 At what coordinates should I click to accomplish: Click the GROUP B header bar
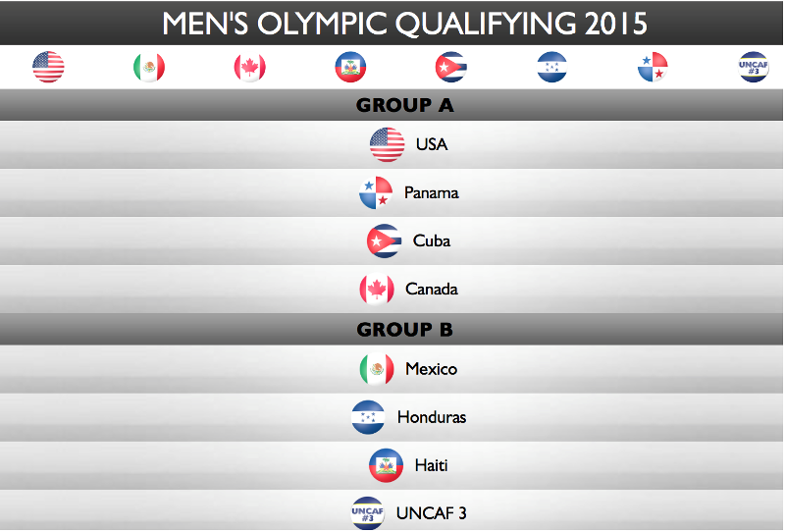[392, 330]
